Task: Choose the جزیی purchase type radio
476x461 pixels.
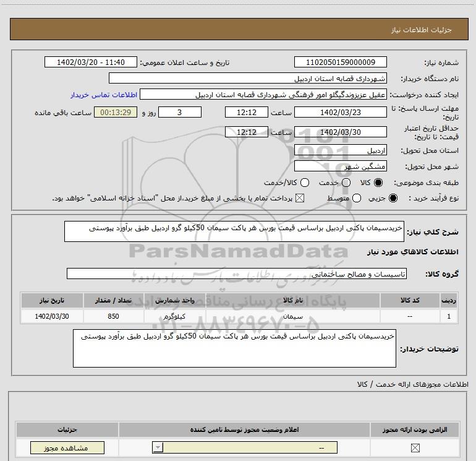Action: click(393, 198)
